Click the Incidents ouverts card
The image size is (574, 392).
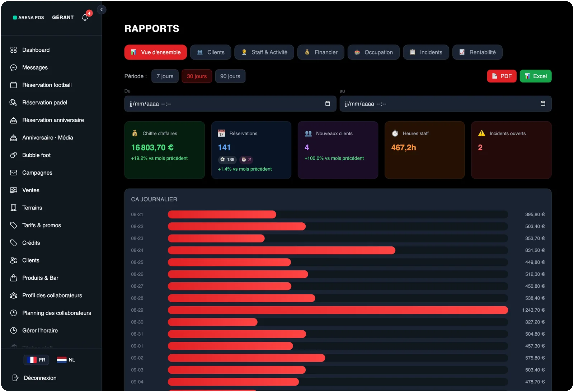511,150
